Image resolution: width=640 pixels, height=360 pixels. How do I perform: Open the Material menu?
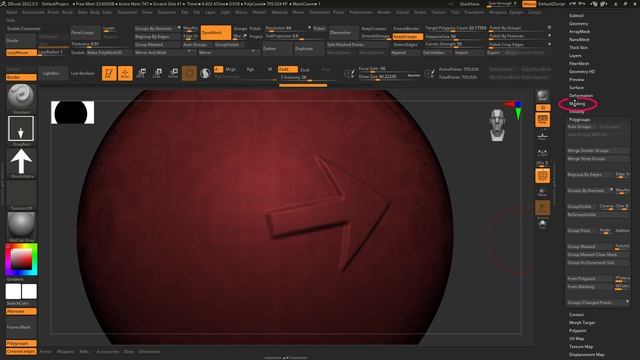click(x=279, y=12)
